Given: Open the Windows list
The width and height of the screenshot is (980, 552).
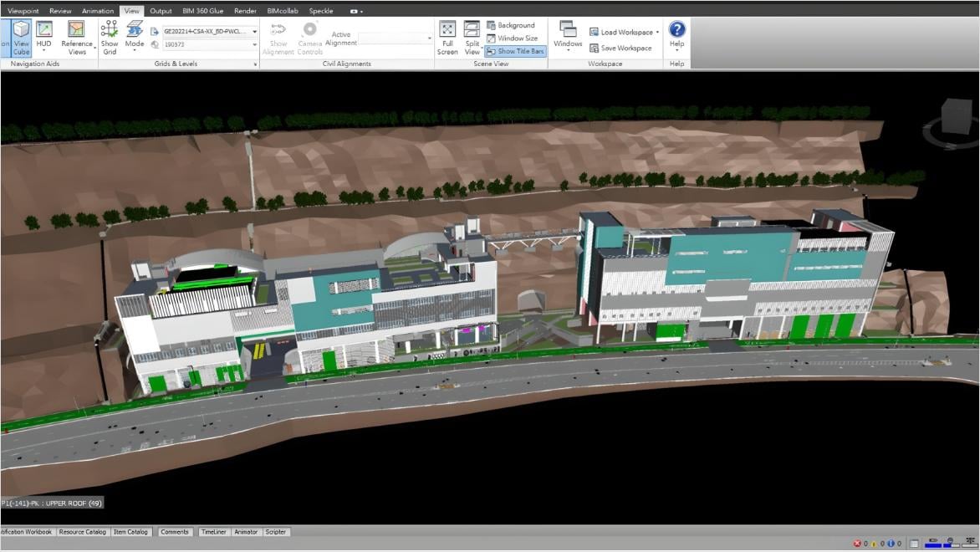Looking at the screenshot, I should pos(568,35).
